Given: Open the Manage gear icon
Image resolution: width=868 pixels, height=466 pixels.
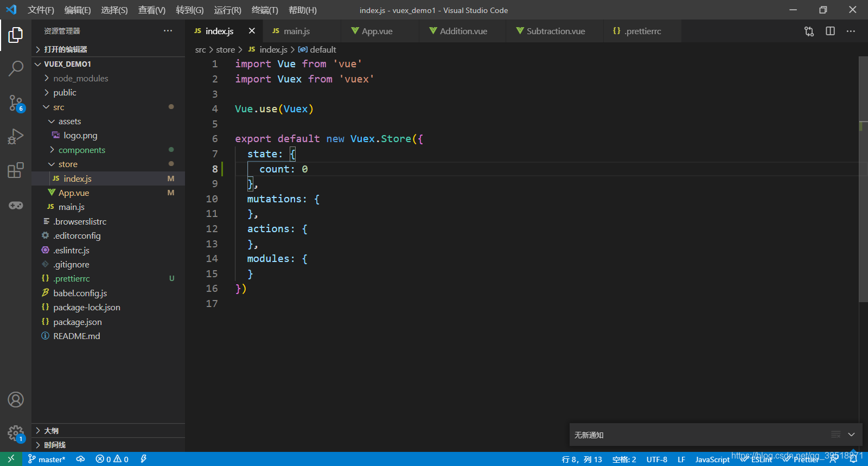Looking at the screenshot, I should pos(16,433).
